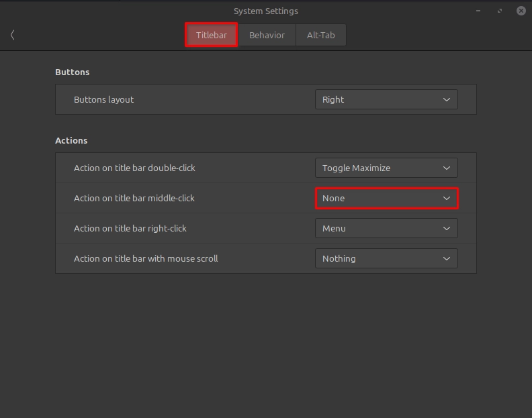Viewport: 532px width, 418px height.
Task: Maximize the System Settings window
Action: point(500,11)
